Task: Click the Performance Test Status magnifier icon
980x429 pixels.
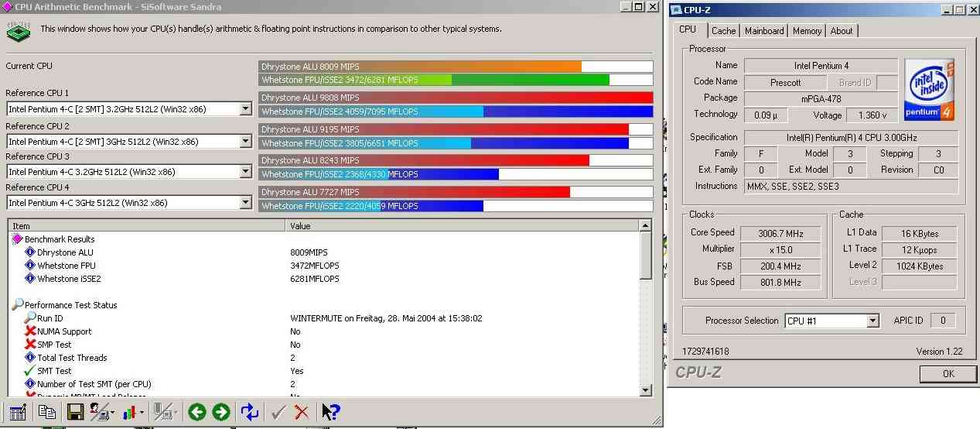Action: tap(17, 305)
